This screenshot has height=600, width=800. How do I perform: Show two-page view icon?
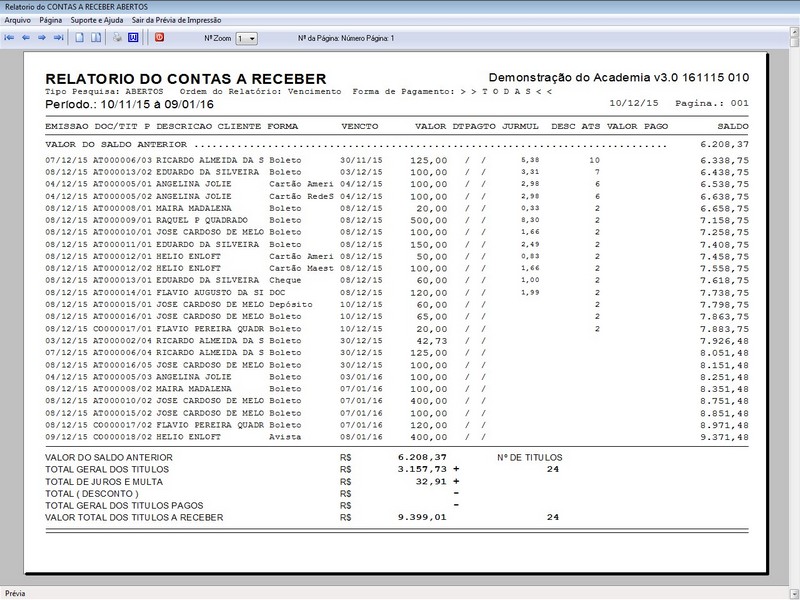pos(96,38)
